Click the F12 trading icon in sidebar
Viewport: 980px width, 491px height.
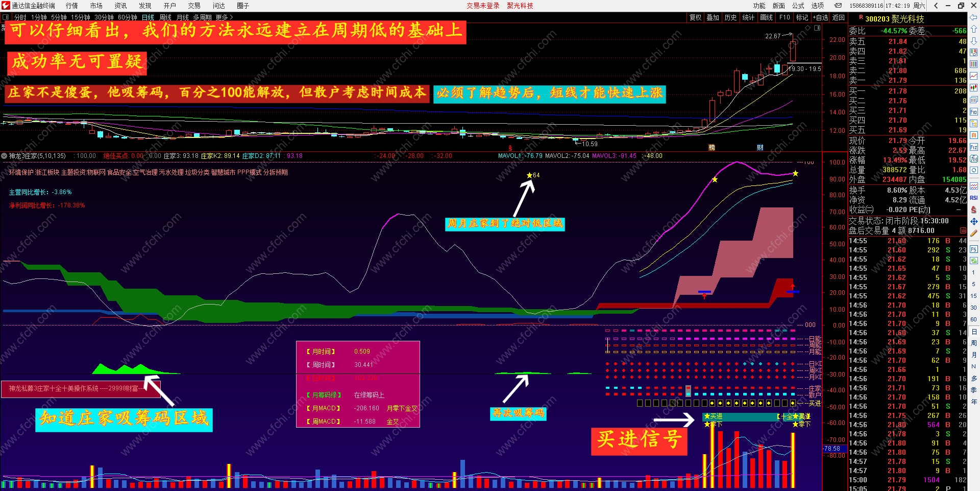[974, 147]
